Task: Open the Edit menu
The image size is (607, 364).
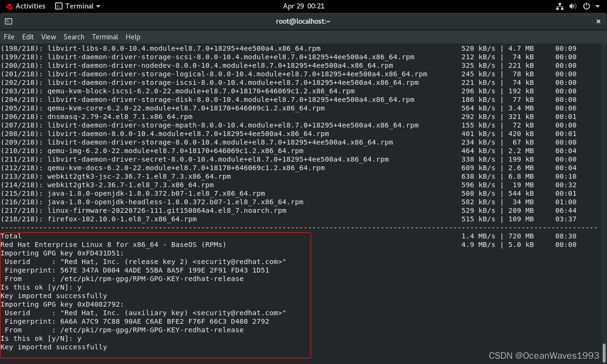Action: coord(28,37)
